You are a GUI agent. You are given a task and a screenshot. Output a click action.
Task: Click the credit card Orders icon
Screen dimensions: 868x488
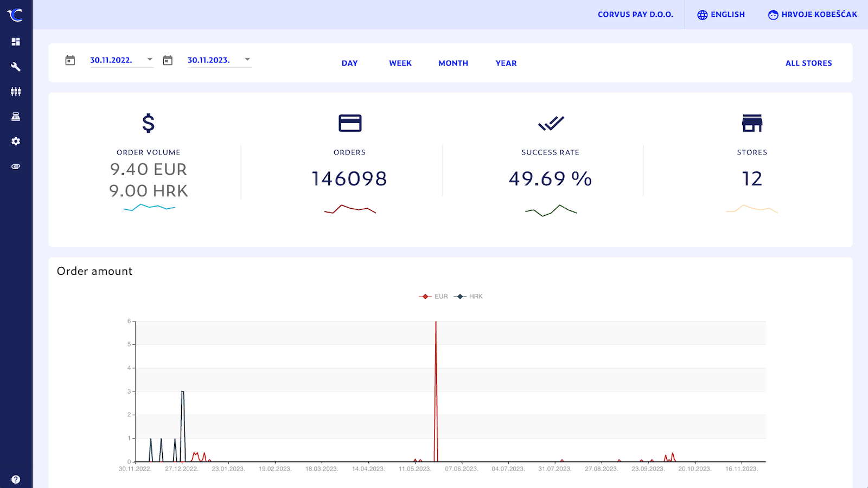point(350,123)
